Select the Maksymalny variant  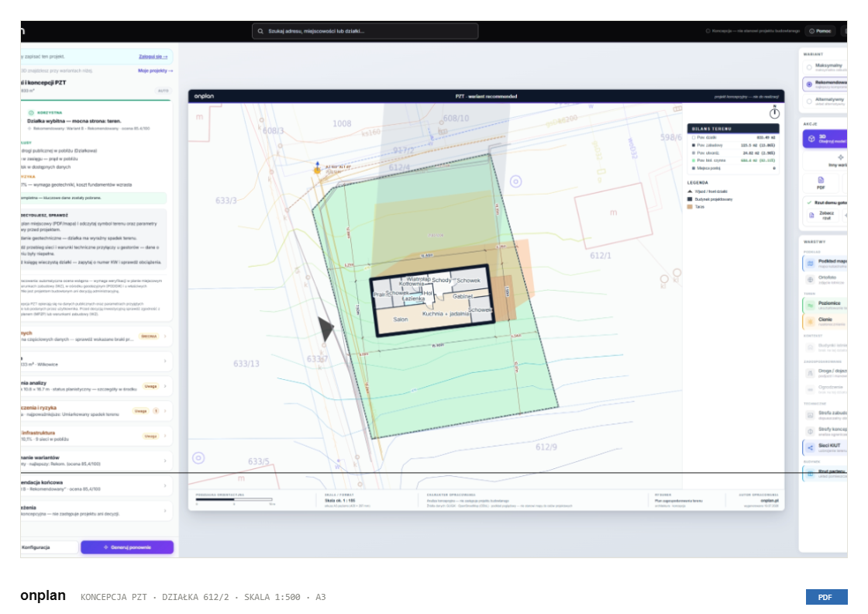coord(825,67)
